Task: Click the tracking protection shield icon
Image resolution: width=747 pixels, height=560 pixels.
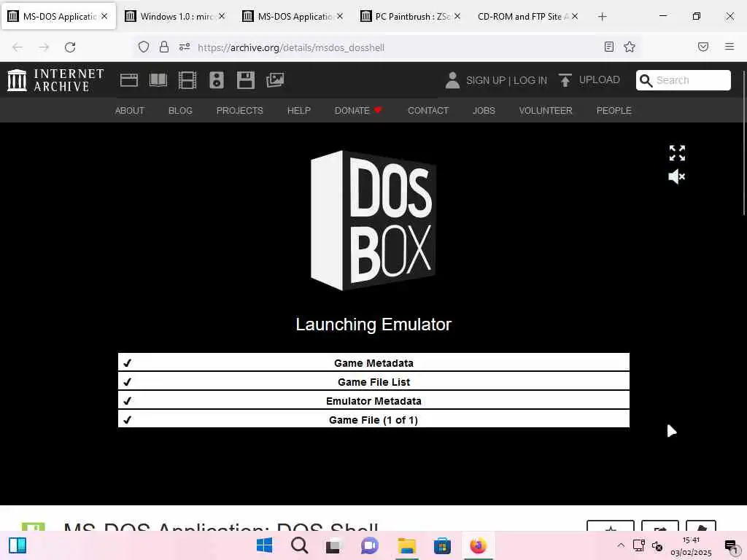Action: [144, 47]
